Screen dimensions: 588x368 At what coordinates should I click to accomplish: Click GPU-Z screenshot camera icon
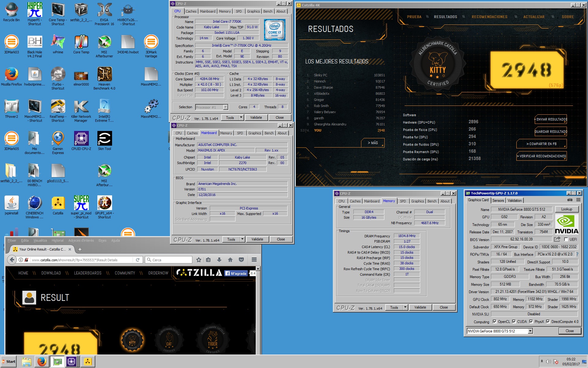(570, 200)
